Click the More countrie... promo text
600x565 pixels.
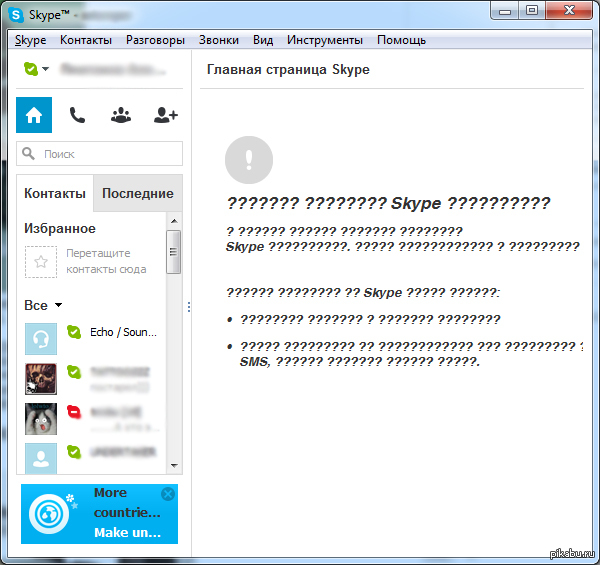[127, 502]
